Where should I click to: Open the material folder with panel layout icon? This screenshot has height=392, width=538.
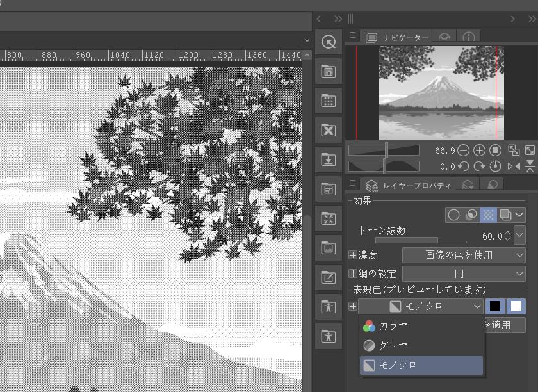tap(329, 189)
